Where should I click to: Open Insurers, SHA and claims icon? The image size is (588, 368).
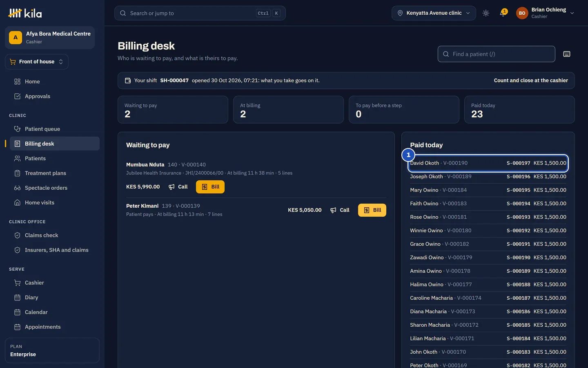[17, 250]
